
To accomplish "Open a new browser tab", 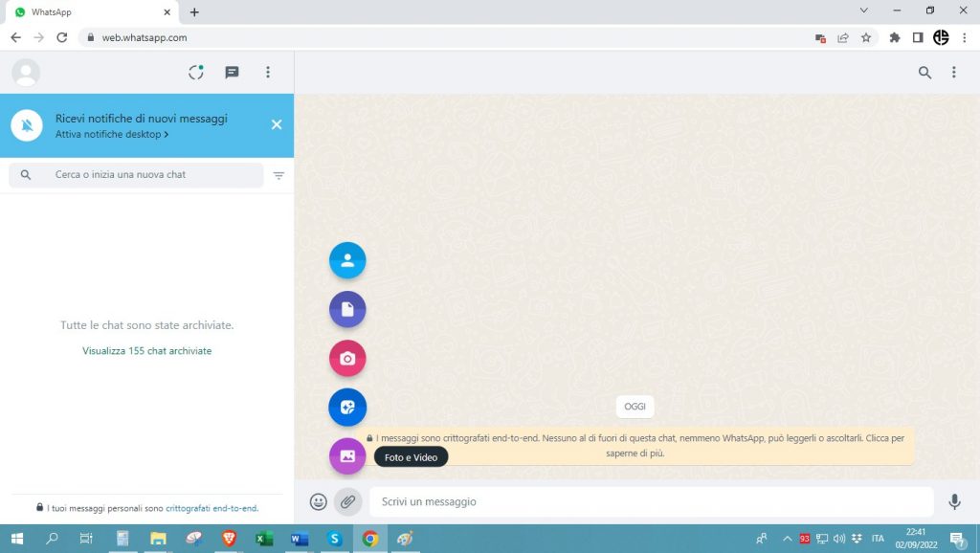I will tap(194, 12).
